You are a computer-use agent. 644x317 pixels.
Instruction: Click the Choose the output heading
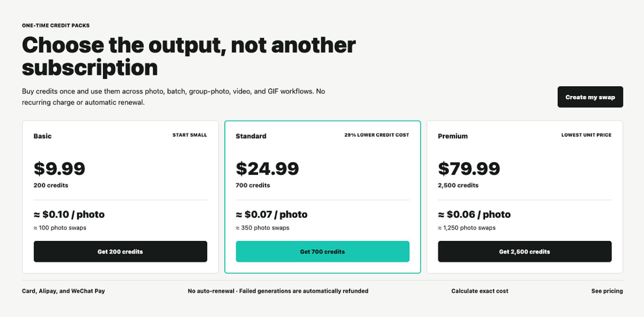tap(189, 56)
